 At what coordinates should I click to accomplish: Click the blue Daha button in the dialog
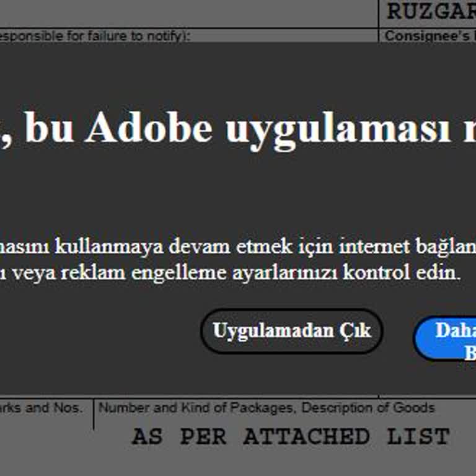click(446, 338)
